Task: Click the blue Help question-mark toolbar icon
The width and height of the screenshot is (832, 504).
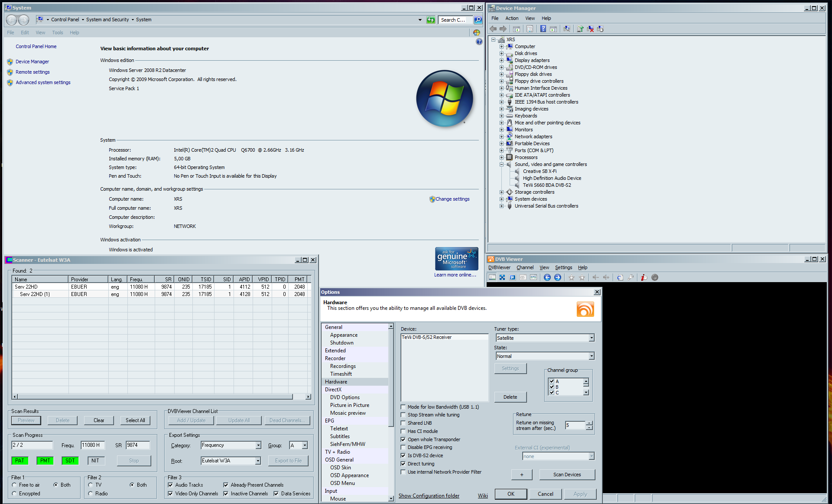Action: 543,29
